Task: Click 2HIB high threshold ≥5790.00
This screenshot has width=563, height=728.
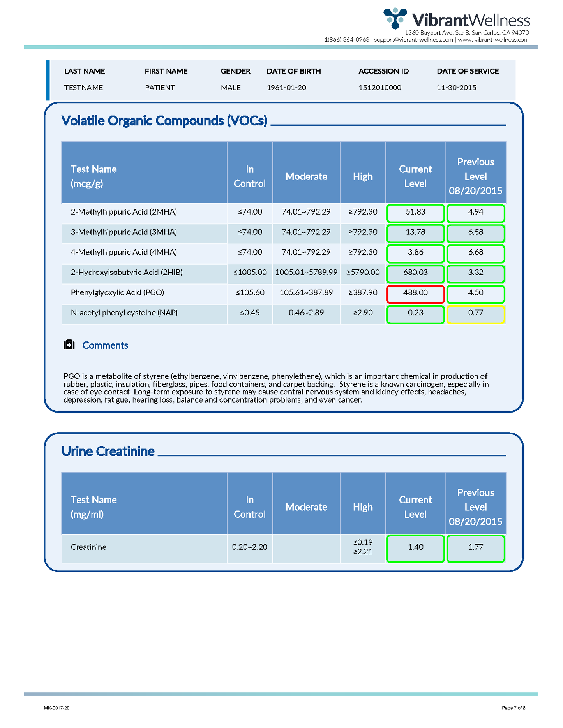Action: (x=363, y=272)
